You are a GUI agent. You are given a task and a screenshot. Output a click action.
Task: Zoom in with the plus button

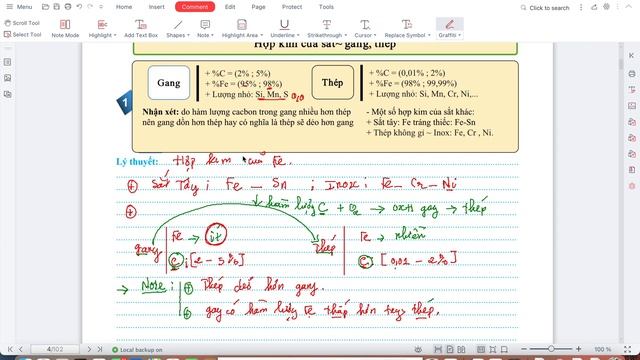click(x=578, y=349)
